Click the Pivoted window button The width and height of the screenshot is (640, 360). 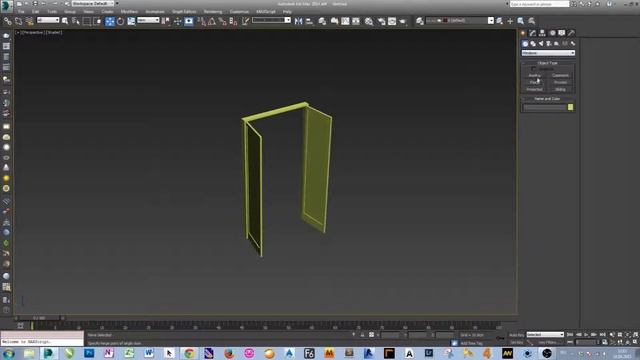560,82
